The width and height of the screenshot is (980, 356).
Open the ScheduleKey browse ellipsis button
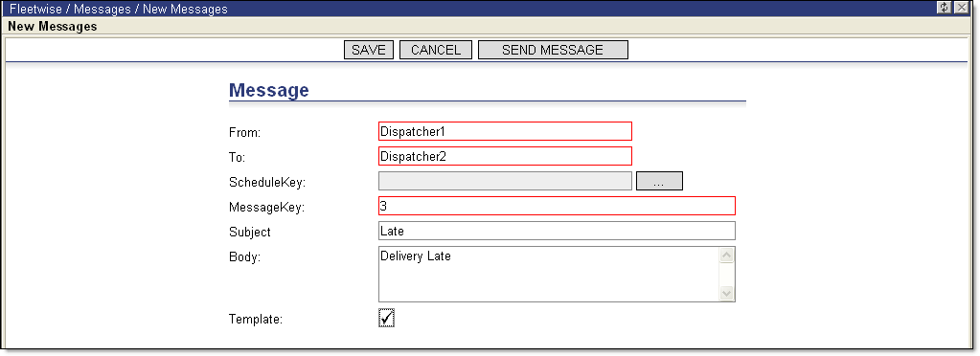[x=659, y=181]
